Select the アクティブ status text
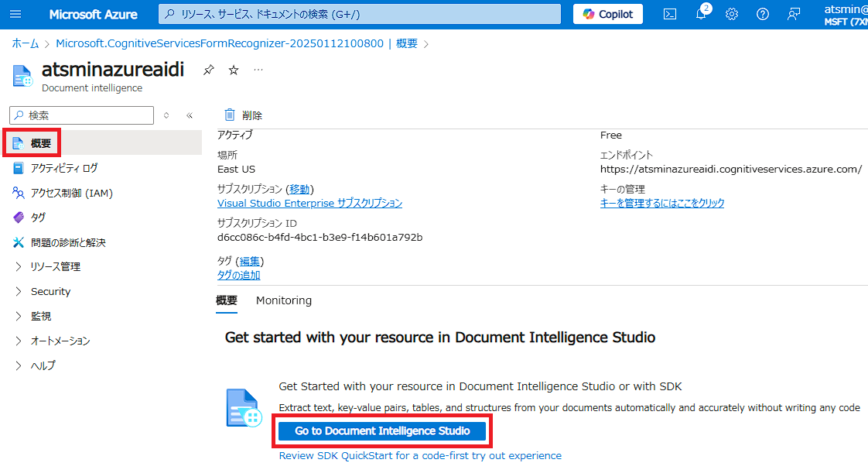This screenshot has width=868, height=463. coord(234,135)
